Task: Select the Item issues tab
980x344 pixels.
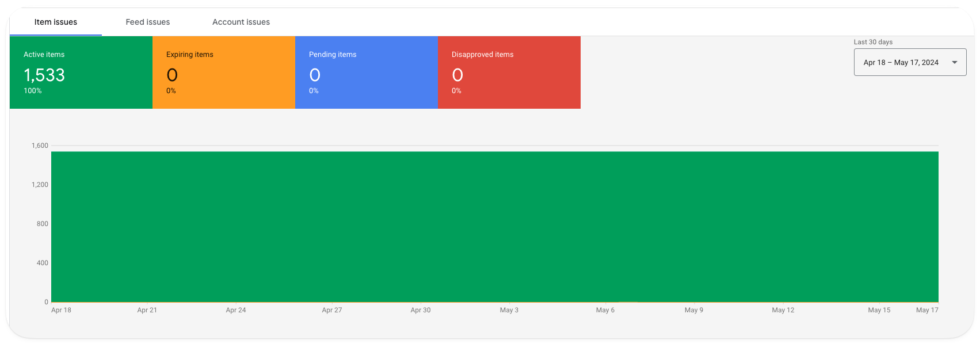Action: tap(56, 22)
